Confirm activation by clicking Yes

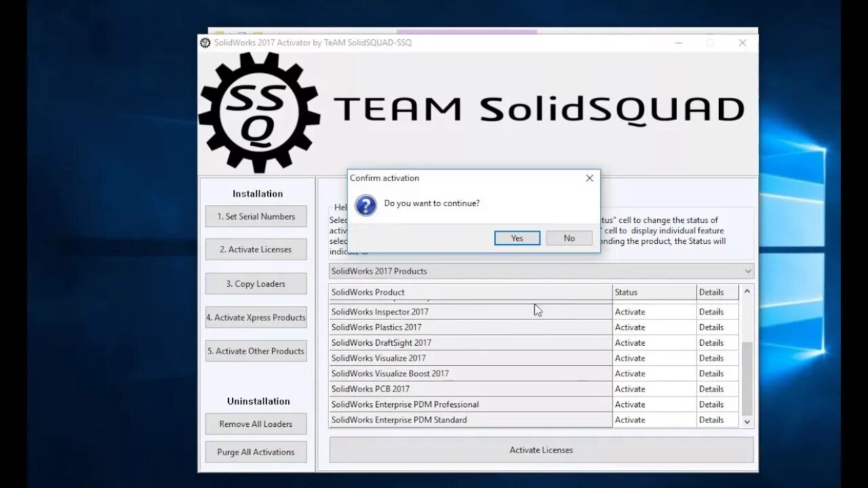coord(517,238)
